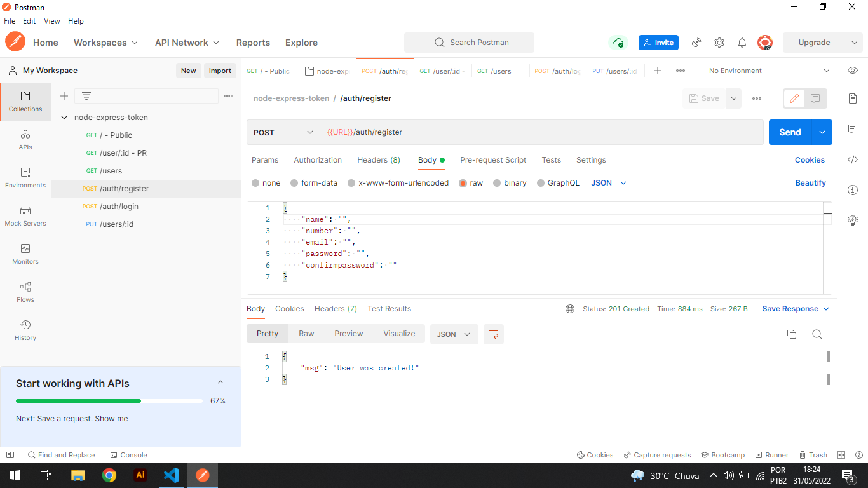Open the Save button dropdown arrow
868x488 pixels.
pyautogui.click(x=734, y=98)
